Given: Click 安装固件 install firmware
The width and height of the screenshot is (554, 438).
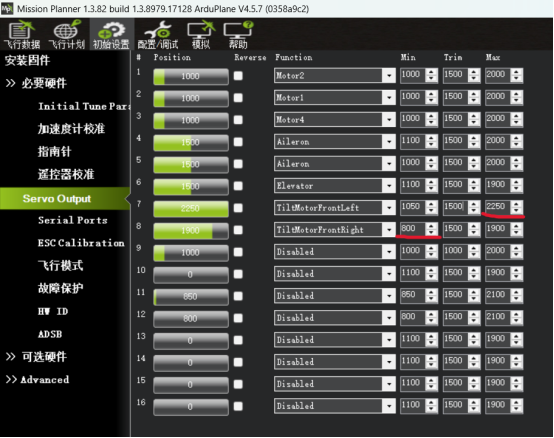Looking at the screenshot, I should click(27, 60).
